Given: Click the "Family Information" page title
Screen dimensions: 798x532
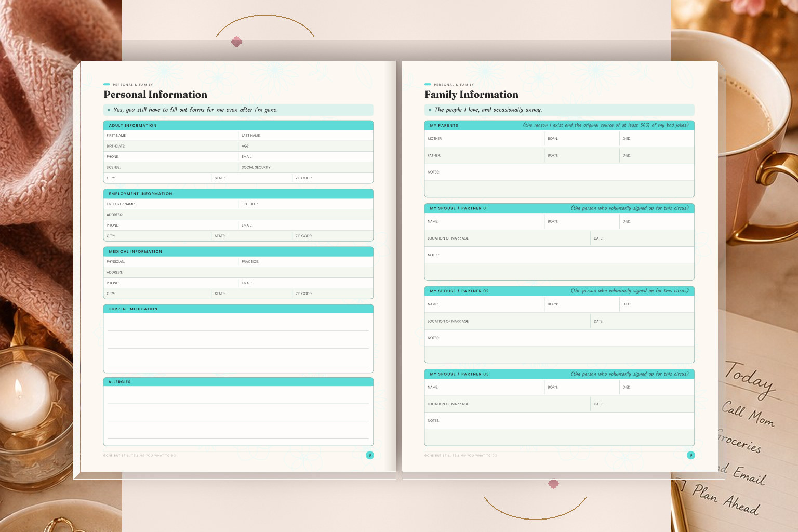Looking at the screenshot, I should [471, 95].
